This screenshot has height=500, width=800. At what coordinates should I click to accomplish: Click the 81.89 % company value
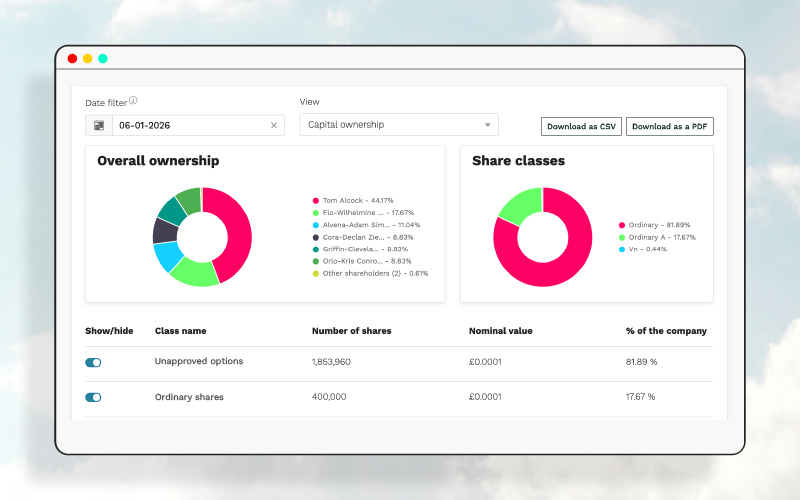click(x=641, y=362)
